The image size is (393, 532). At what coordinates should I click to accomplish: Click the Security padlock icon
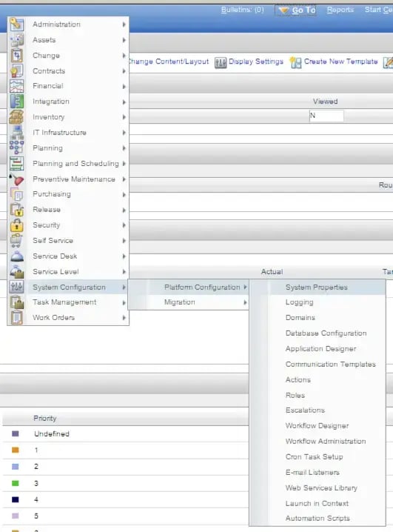click(16, 225)
